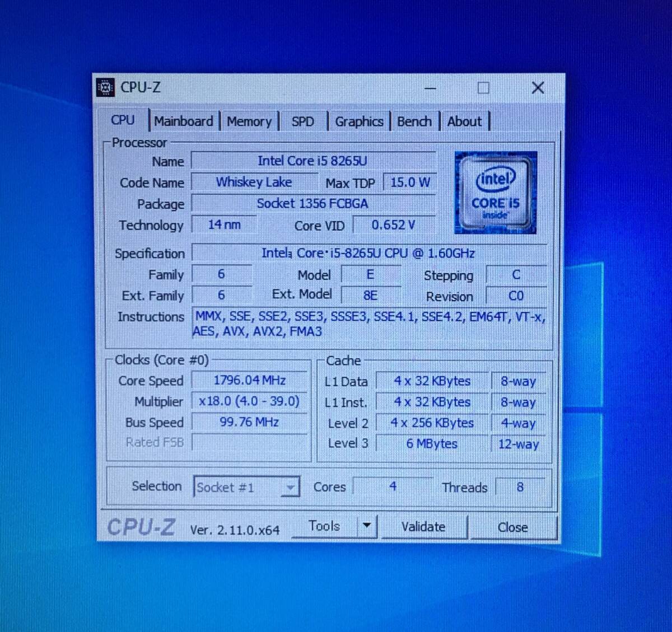Expand the Tools button dropdown arrow
The image size is (672, 632).
click(367, 526)
